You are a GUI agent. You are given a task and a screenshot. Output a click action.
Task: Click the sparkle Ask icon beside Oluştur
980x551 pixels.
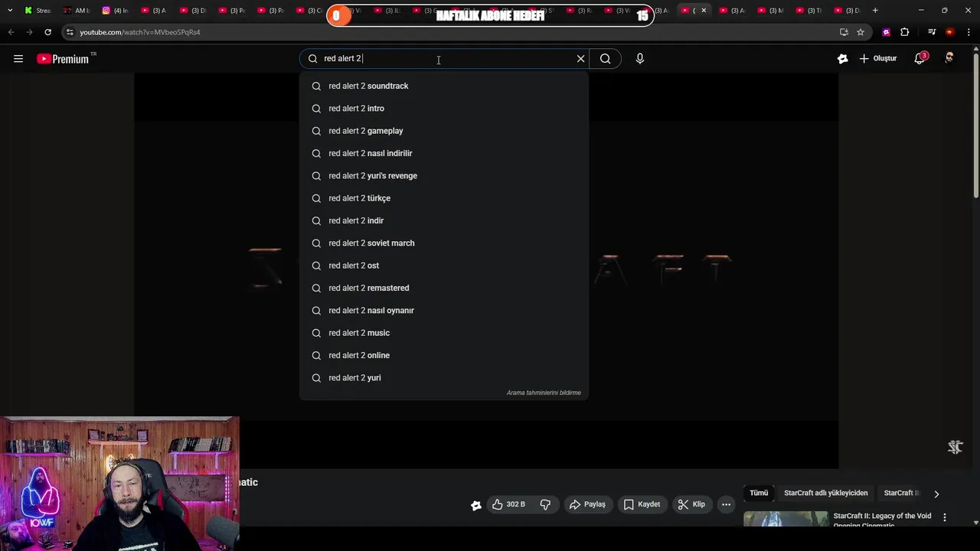point(843,59)
